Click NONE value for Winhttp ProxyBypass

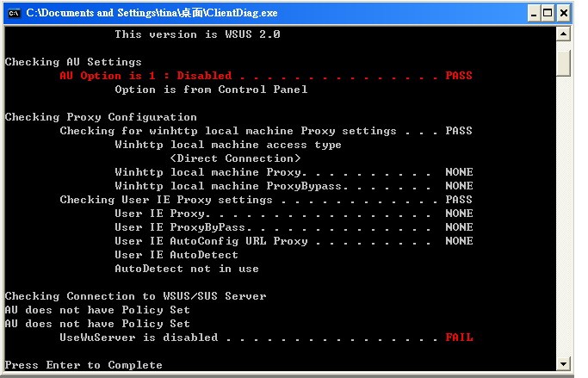point(459,186)
